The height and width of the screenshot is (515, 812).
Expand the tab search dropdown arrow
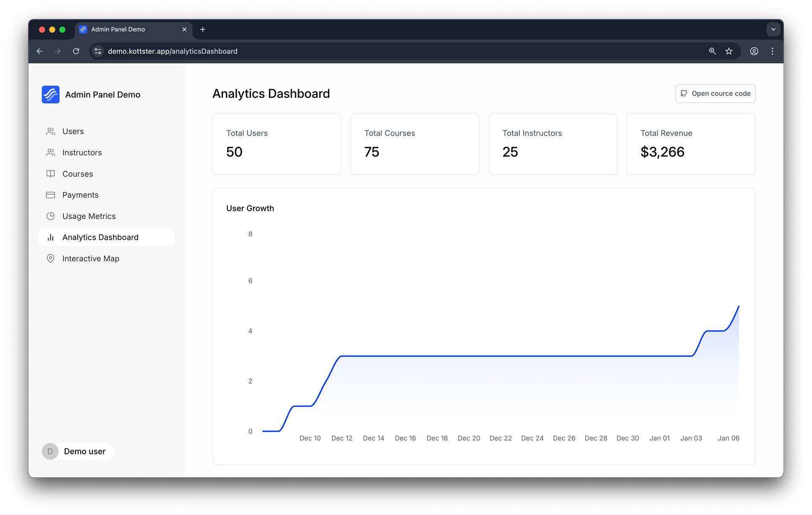[x=773, y=30]
